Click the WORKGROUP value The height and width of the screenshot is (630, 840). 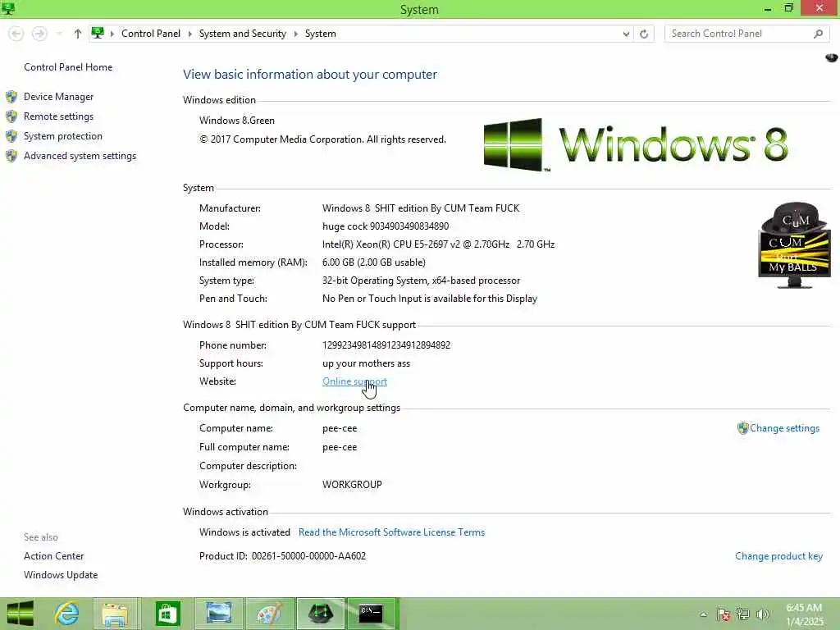point(352,485)
